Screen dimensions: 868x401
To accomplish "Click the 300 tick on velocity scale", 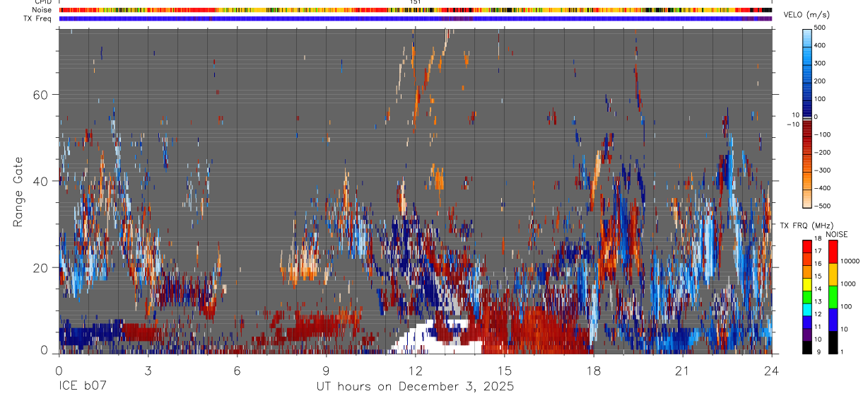I will 820,63.
